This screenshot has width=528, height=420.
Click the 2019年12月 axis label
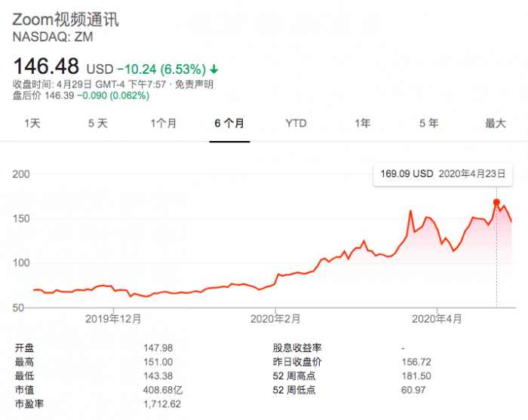point(114,320)
